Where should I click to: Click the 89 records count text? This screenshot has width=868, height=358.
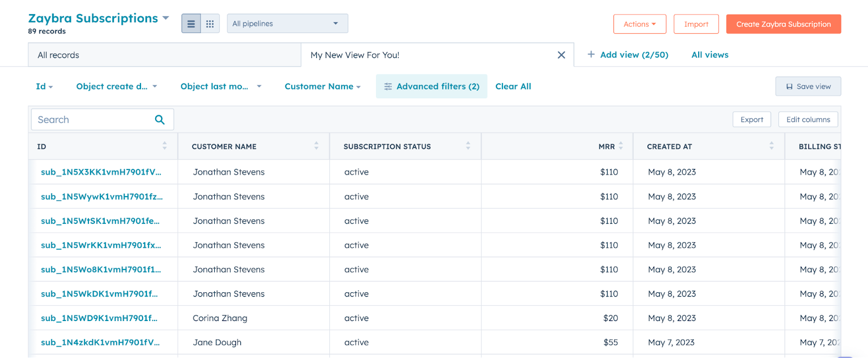(47, 32)
